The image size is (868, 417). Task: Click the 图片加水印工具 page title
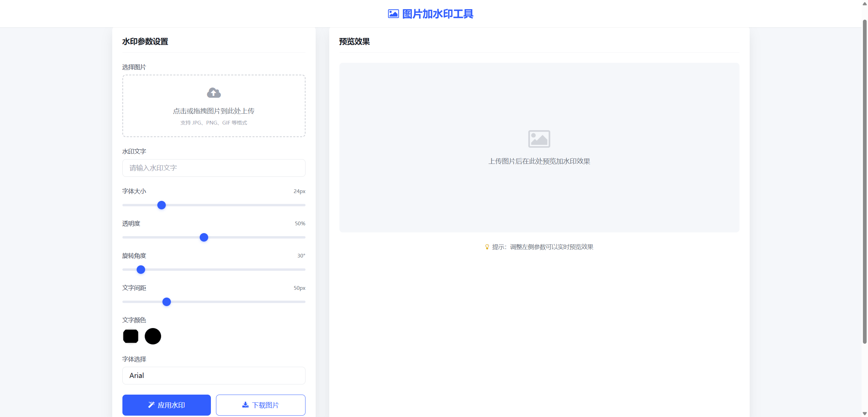[x=437, y=14]
